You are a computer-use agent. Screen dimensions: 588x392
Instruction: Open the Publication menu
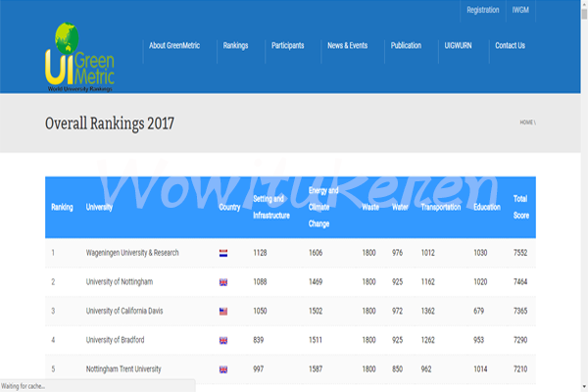(406, 45)
